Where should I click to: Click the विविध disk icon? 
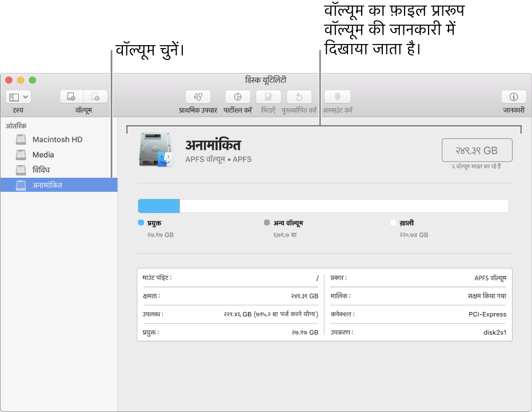21,170
